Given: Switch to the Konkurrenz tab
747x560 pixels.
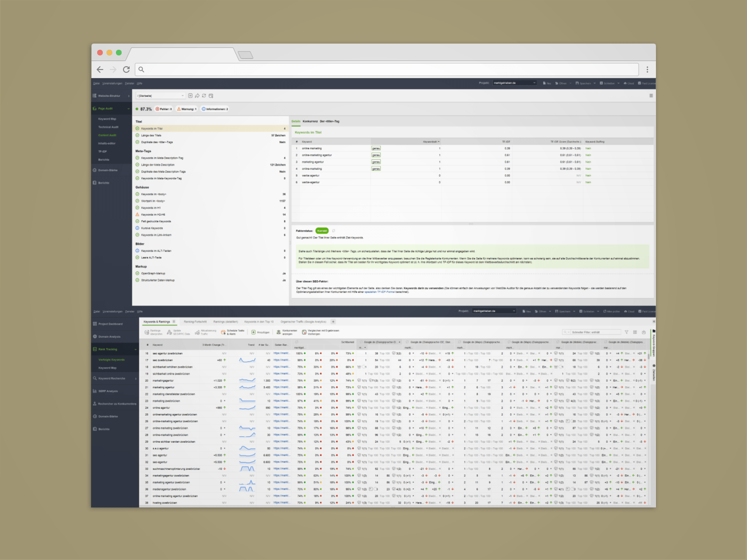Looking at the screenshot, I should [310, 121].
